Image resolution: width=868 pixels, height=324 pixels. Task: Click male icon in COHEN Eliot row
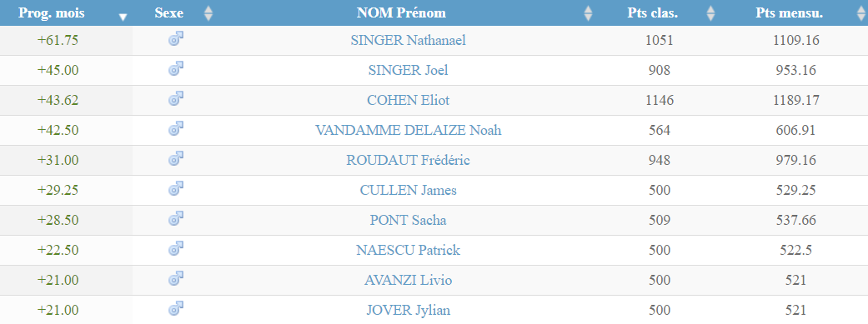[176, 98]
